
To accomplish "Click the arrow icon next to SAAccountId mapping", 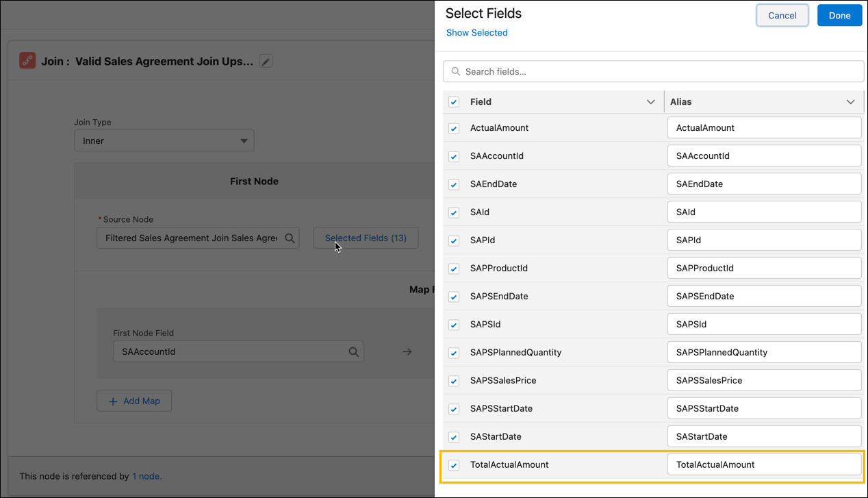I will pos(407,351).
